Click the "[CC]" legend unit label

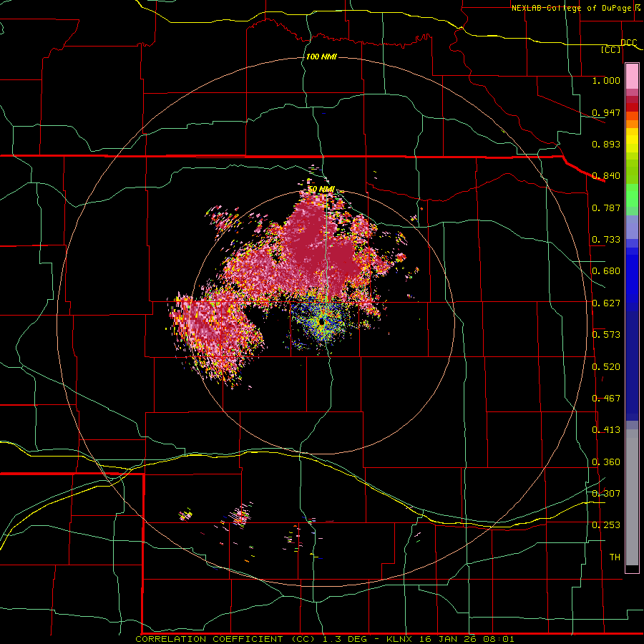pyautogui.click(x=611, y=49)
